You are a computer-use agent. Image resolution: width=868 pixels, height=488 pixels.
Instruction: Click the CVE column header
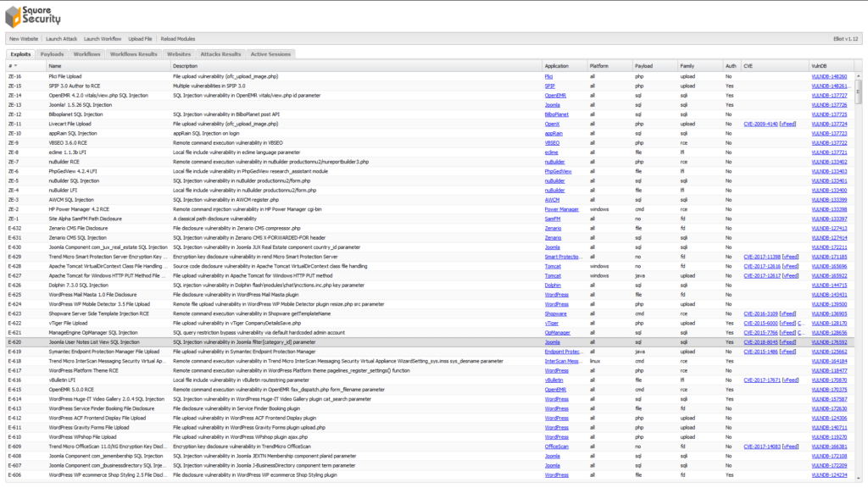tap(775, 66)
